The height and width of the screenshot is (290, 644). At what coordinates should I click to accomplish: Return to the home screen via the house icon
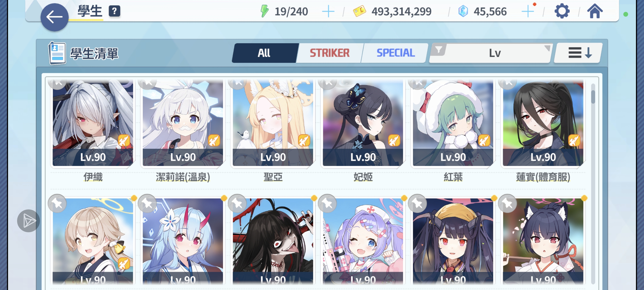click(x=595, y=11)
